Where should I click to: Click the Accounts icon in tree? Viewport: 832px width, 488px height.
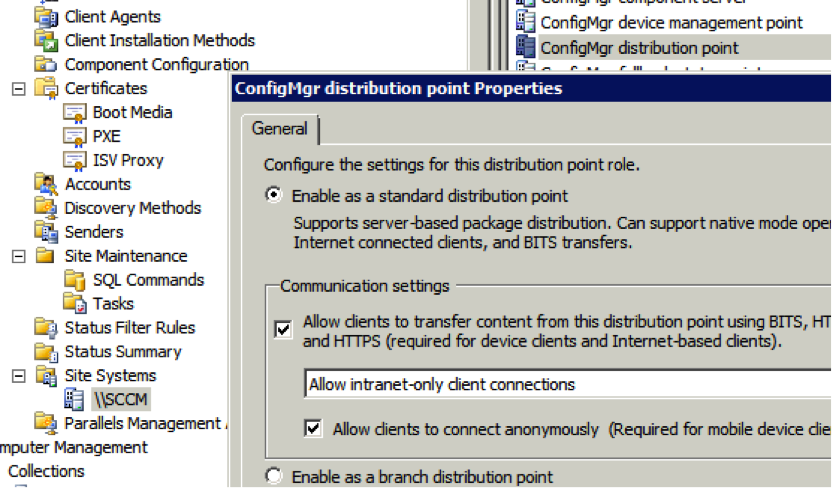tap(46, 184)
